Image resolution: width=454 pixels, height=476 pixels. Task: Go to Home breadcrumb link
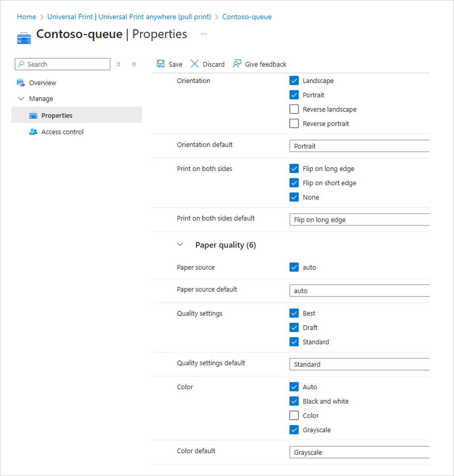(x=26, y=17)
